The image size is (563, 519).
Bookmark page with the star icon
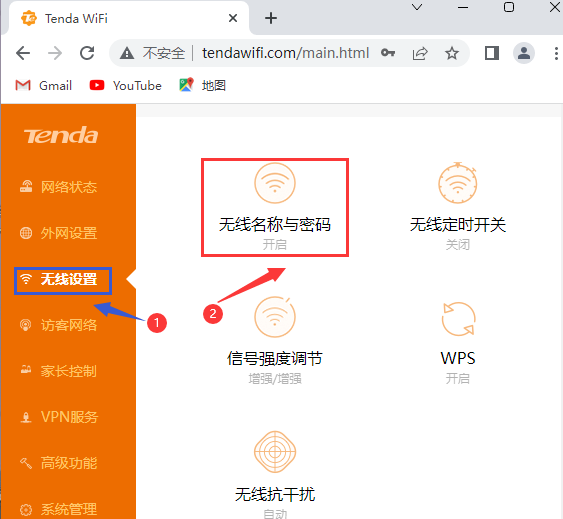pyautogui.click(x=451, y=53)
